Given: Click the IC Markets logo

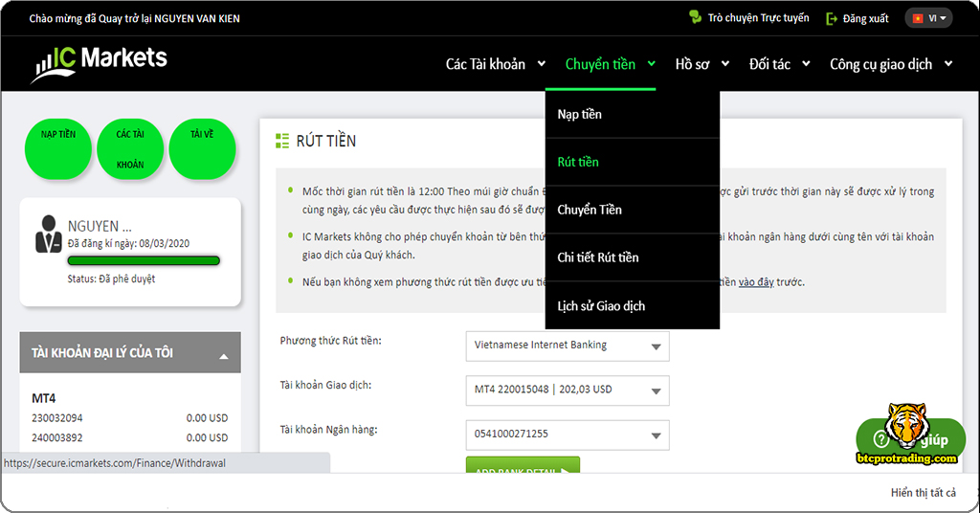Looking at the screenshot, I should tap(100, 62).
